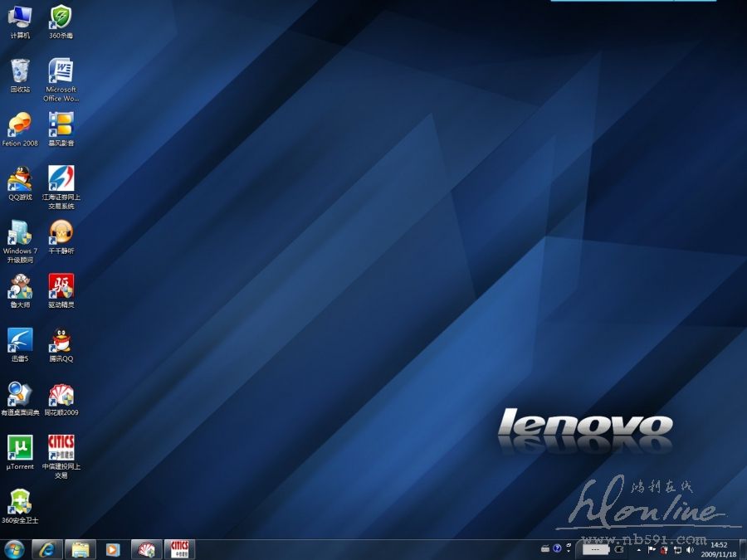Select the 同花顺2009 desktop icon
The image size is (747, 560).
[61, 394]
